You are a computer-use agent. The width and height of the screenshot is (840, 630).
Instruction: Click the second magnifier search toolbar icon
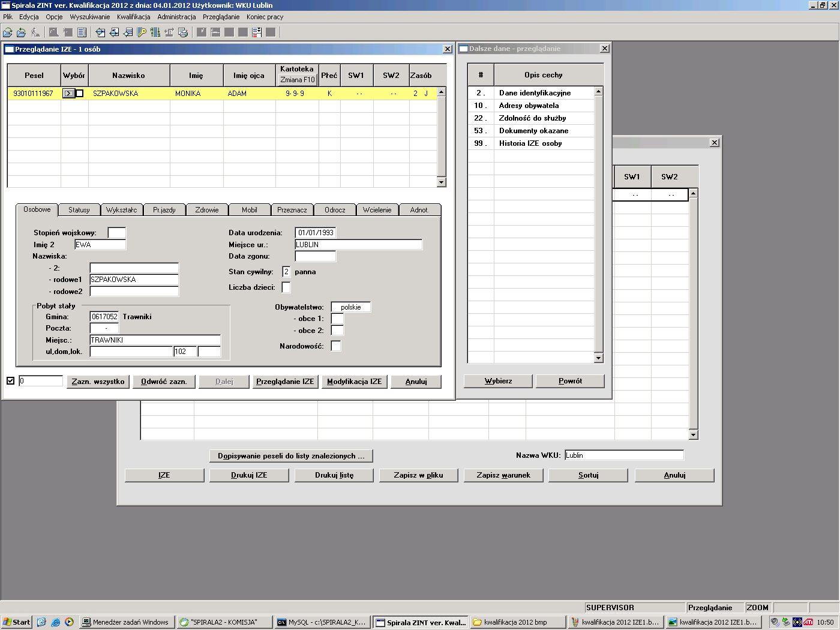(x=114, y=32)
